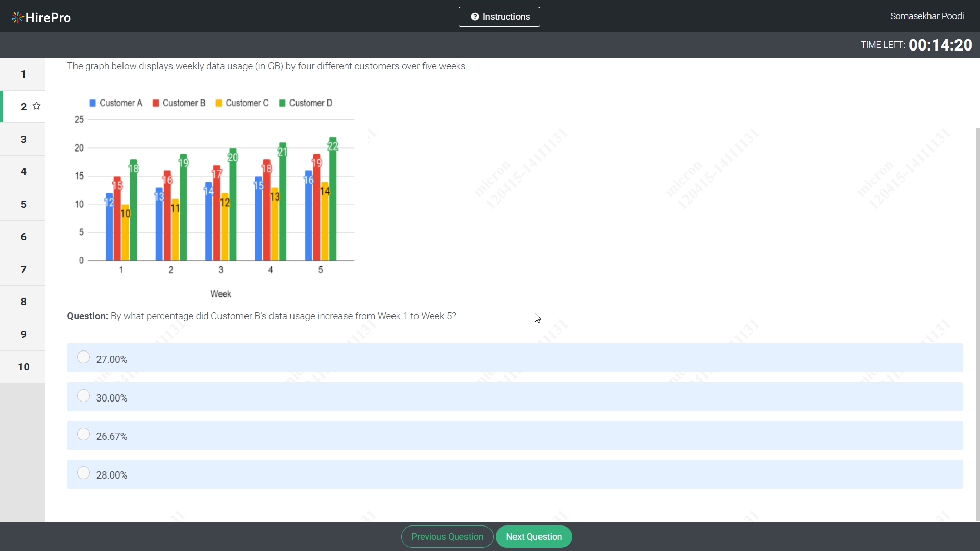Click the Customer A blue legend swatch
The width and height of the screenshot is (980, 551).
tap(92, 103)
